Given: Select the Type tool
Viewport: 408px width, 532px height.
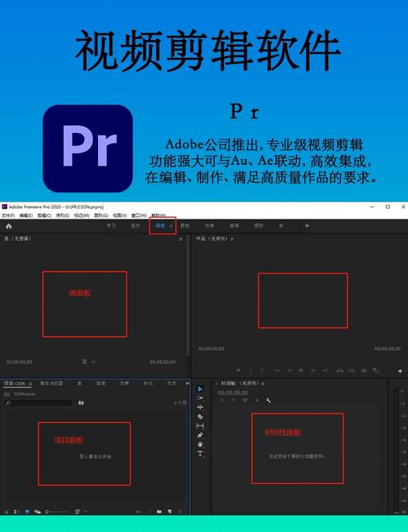Looking at the screenshot, I should point(200,454).
